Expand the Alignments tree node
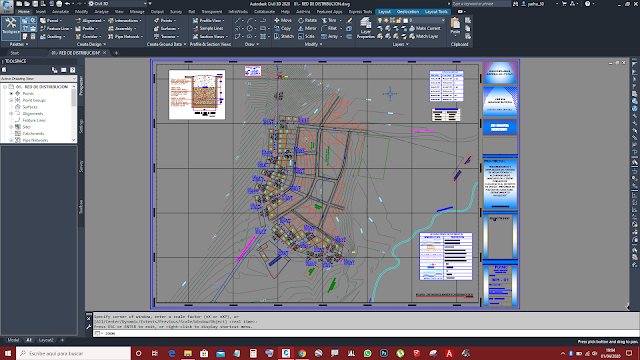The width and height of the screenshot is (640, 360). [x=11, y=113]
